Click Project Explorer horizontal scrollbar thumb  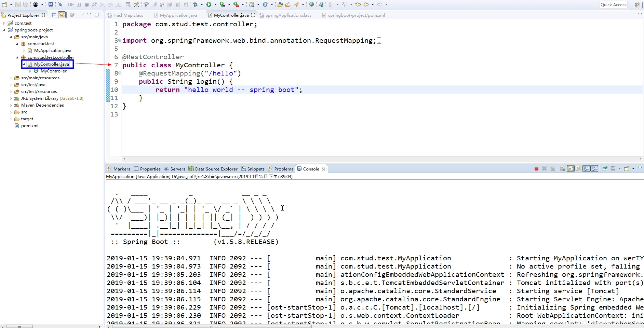point(19,327)
